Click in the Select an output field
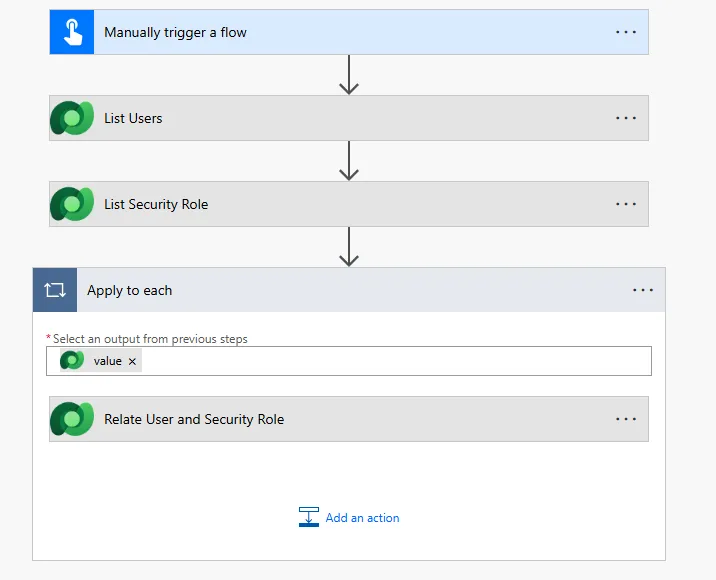This screenshot has width=716, height=580. (x=349, y=361)
